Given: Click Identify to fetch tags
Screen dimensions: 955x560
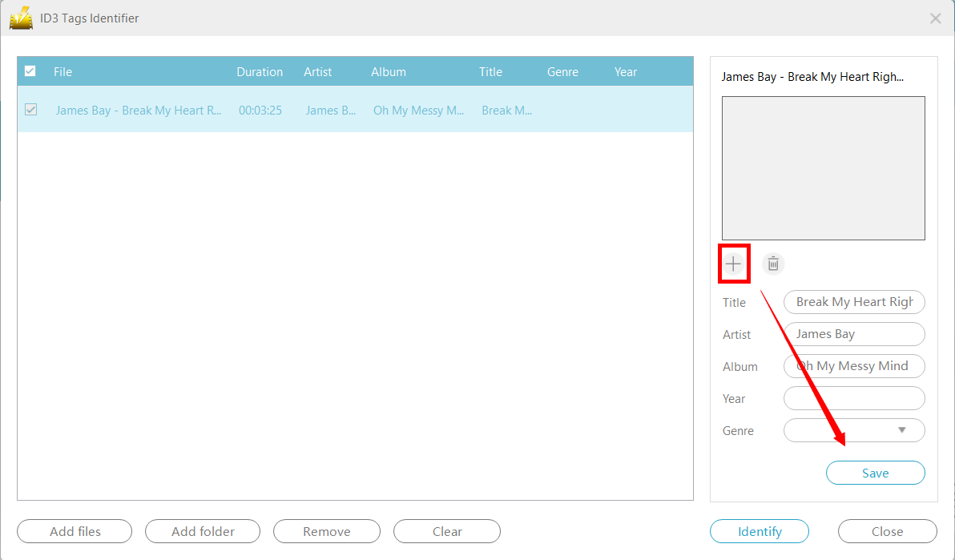Looking at the screenshot, I should 759,531.
